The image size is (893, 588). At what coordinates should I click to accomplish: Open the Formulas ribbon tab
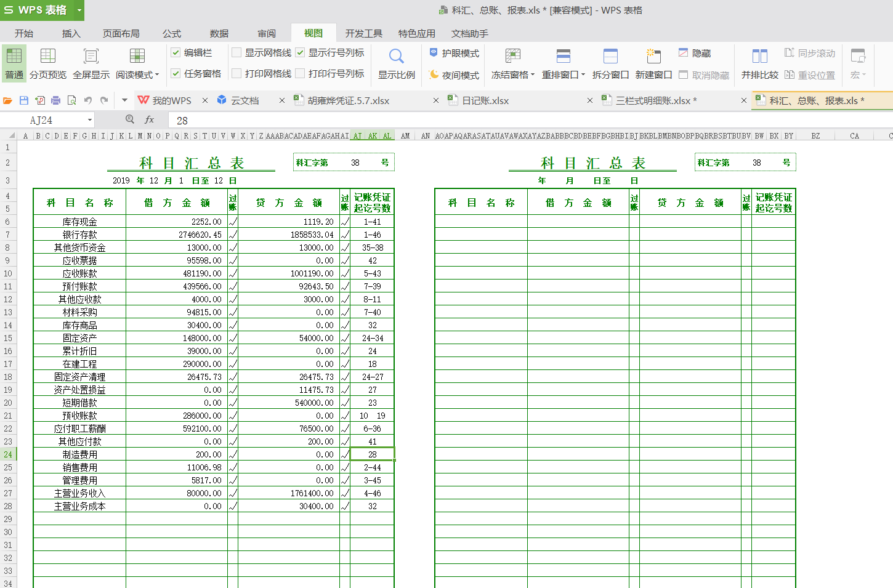[x=171, y=33]
